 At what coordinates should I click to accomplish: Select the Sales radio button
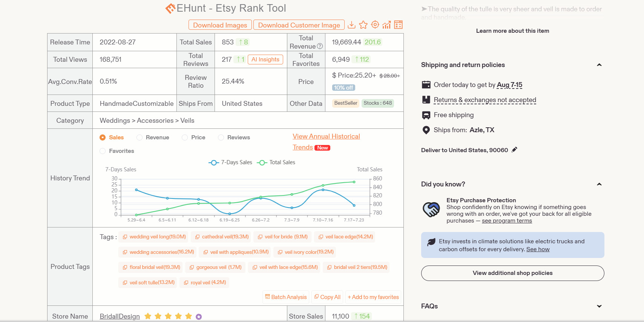103,137
